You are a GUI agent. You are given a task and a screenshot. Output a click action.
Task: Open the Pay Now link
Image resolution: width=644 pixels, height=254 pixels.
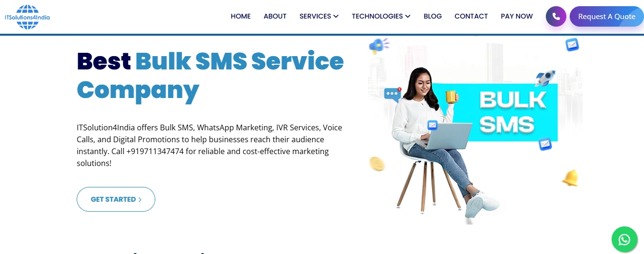coord(517,16)
